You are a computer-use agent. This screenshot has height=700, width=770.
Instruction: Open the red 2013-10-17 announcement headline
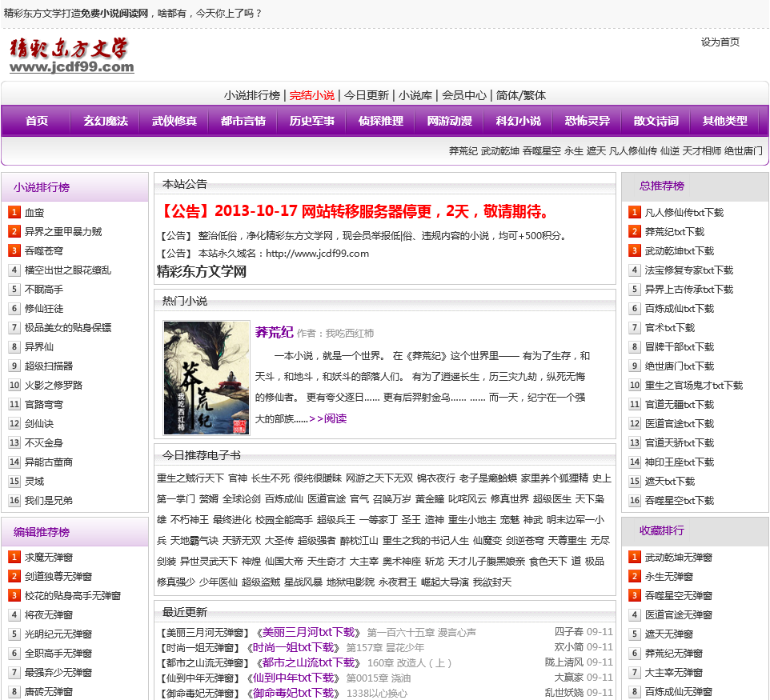coord(355,211)
